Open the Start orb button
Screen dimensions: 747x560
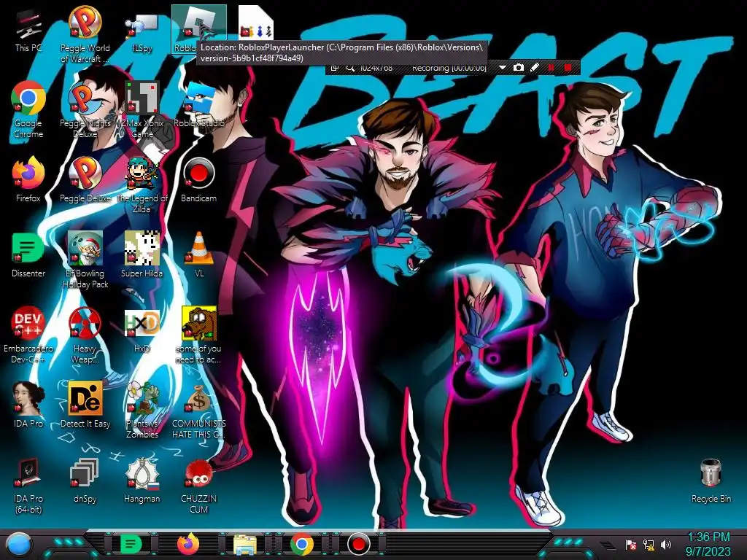(18, 544)
